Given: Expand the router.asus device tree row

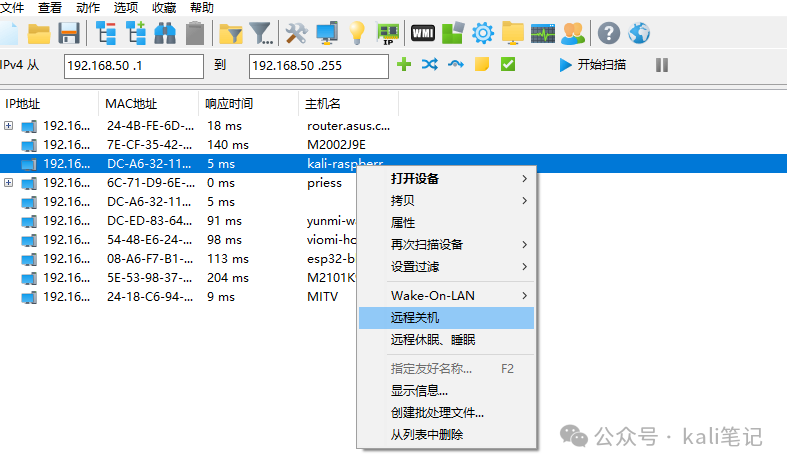Looking at the screenshot, I should point(9,126).
